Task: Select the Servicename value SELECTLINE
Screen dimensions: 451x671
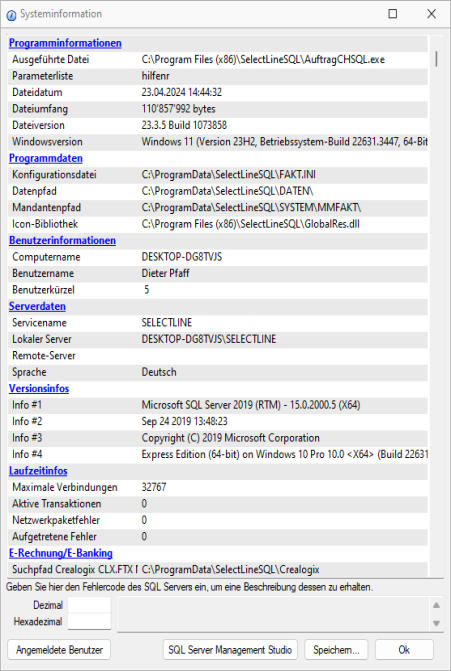Action: click(167, 322)
